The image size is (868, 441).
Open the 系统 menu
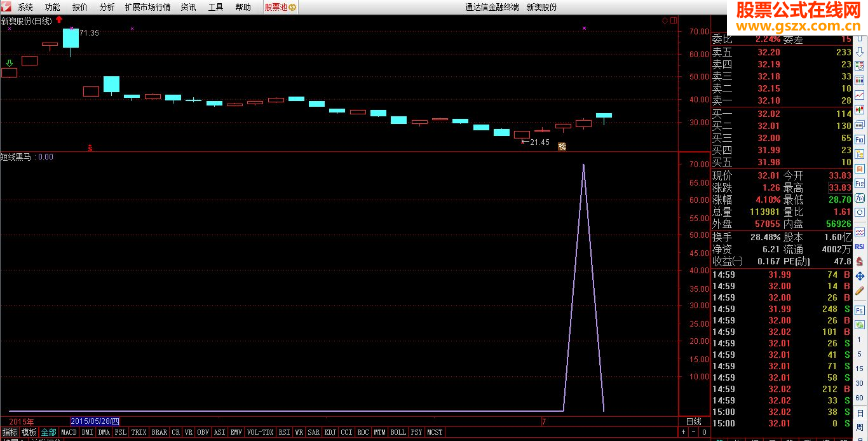tap(25, 7)
